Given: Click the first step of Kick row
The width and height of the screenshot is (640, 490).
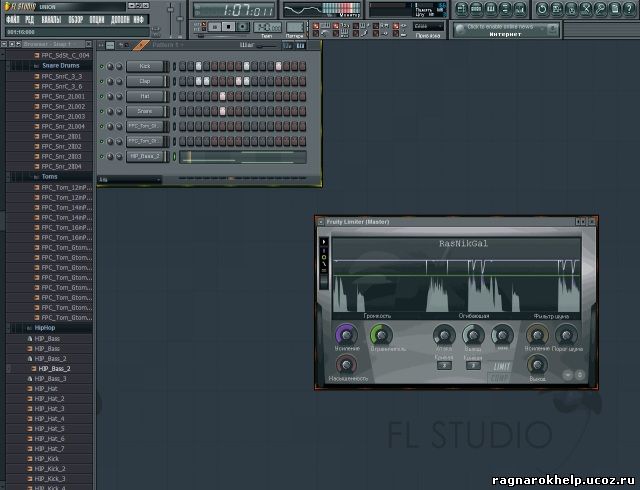Looking at the screenshot, I should (x=182, y=66).
